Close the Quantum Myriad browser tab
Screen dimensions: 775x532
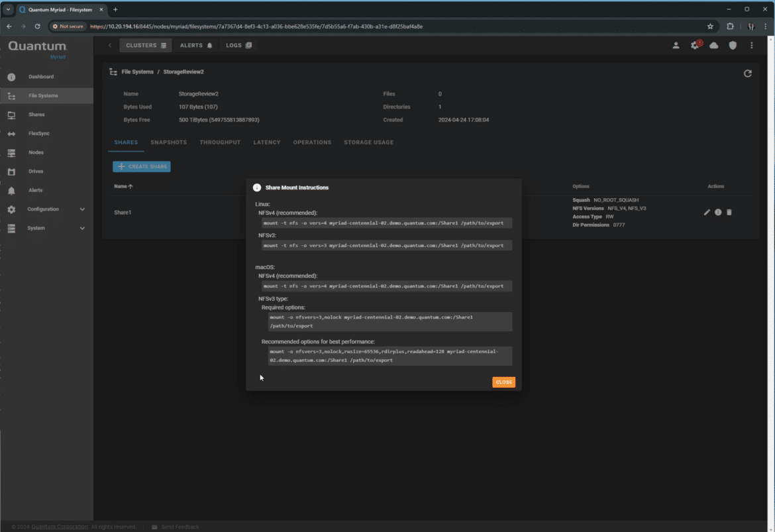[x=101, y=9]
